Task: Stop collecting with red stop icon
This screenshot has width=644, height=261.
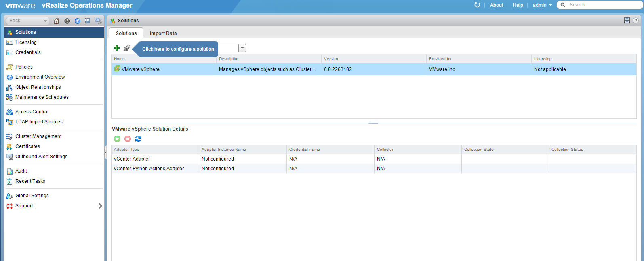Action: coord(128,139)
